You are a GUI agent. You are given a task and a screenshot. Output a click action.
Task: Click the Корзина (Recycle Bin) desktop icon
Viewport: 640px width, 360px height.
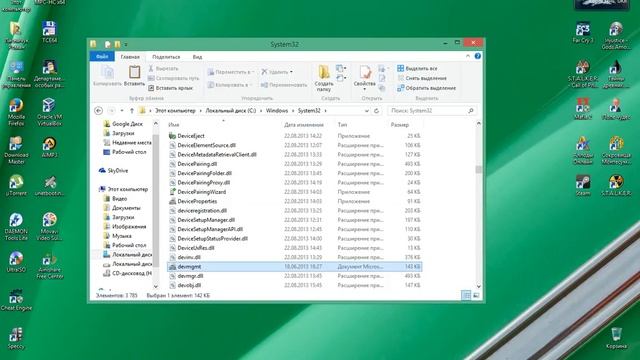point(616,338)
